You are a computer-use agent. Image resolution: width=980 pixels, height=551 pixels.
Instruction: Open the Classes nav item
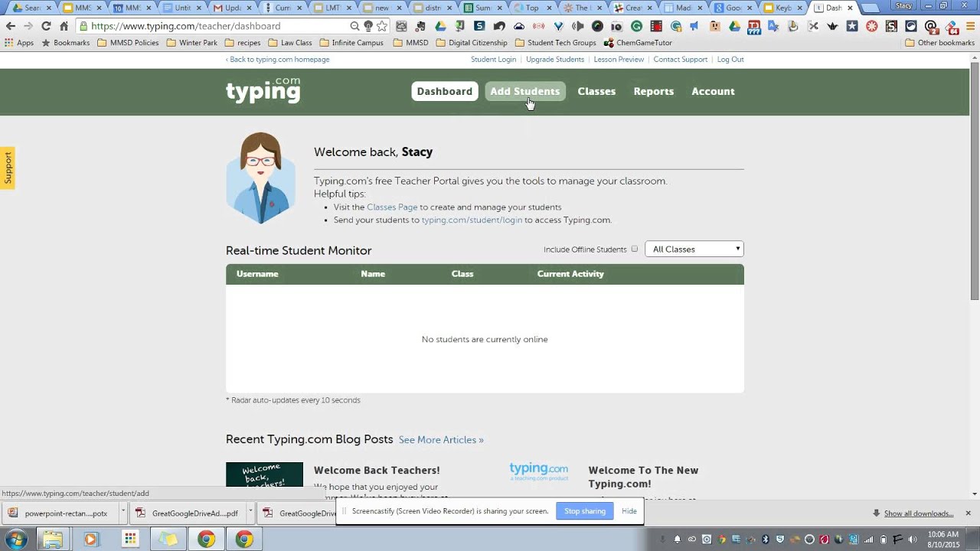(x=596, y=91)
